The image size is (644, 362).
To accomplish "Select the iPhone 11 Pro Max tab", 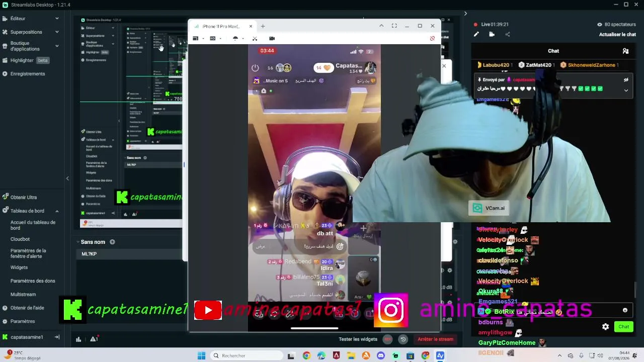I will point(220,26).
